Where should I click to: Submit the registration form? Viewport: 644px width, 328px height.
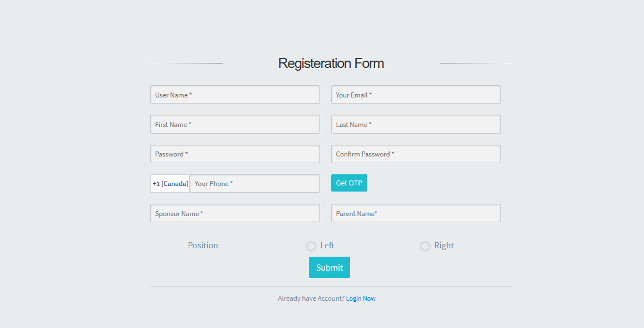pyautogui.click(x=330, y=267)
